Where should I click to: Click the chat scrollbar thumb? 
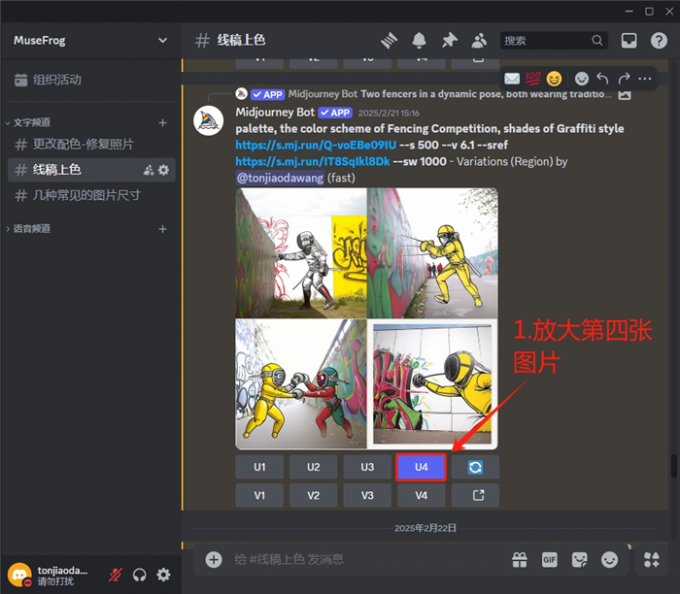(x=673, y=466)
